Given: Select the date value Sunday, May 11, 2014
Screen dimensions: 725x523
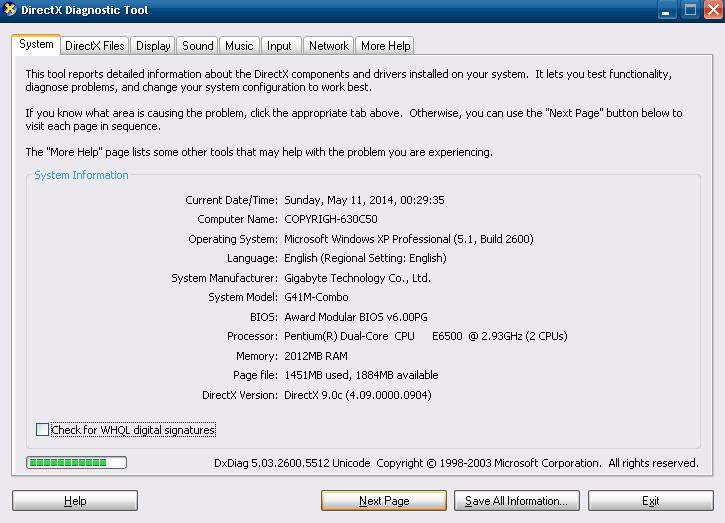Looking at the screenshot, I should click(x=364, y=200).
